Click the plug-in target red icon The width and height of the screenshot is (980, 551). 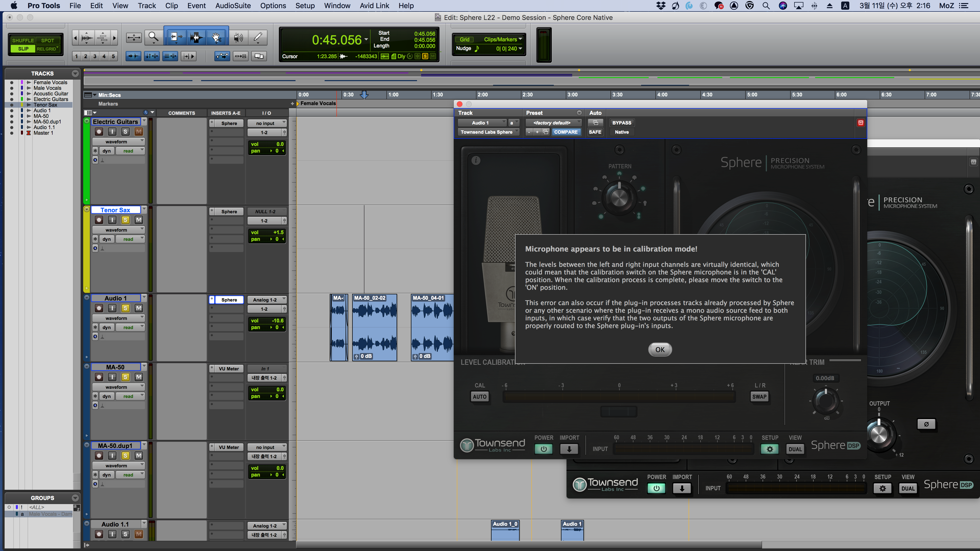pyautogui.click(x=861, y=122)
